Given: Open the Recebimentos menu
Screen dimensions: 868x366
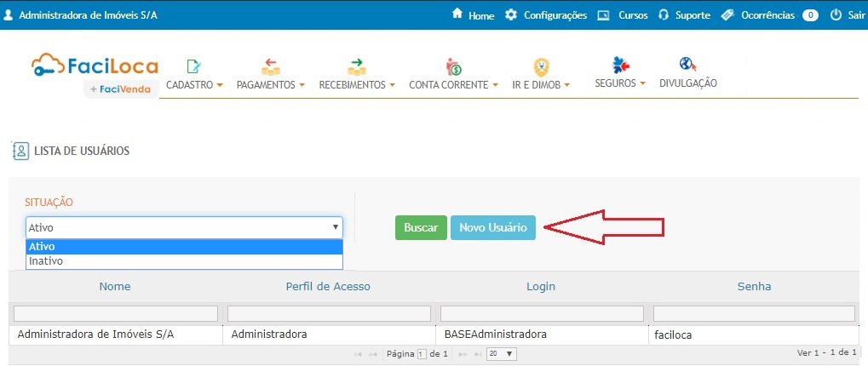Looking at the screenshot, I should (x=357, y=85).
